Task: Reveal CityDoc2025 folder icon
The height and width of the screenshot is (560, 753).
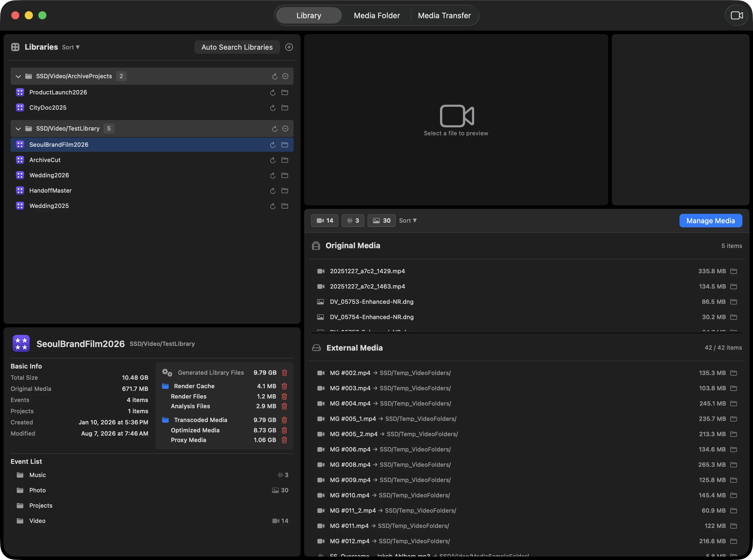Action: [x=285, y=108]
